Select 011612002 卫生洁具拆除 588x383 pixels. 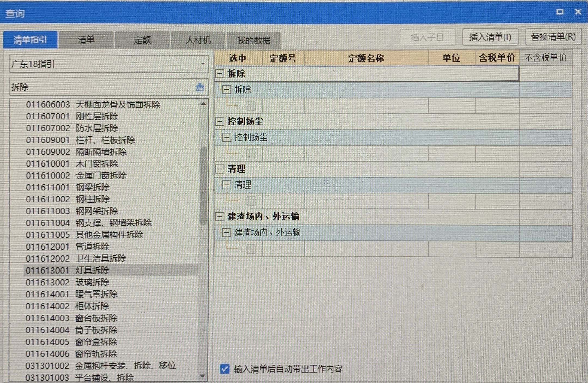pos(76,258)
